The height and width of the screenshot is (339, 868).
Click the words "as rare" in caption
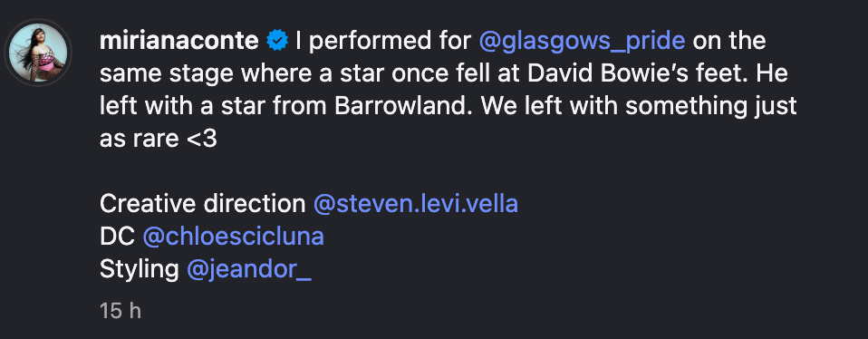coord(139,139)
